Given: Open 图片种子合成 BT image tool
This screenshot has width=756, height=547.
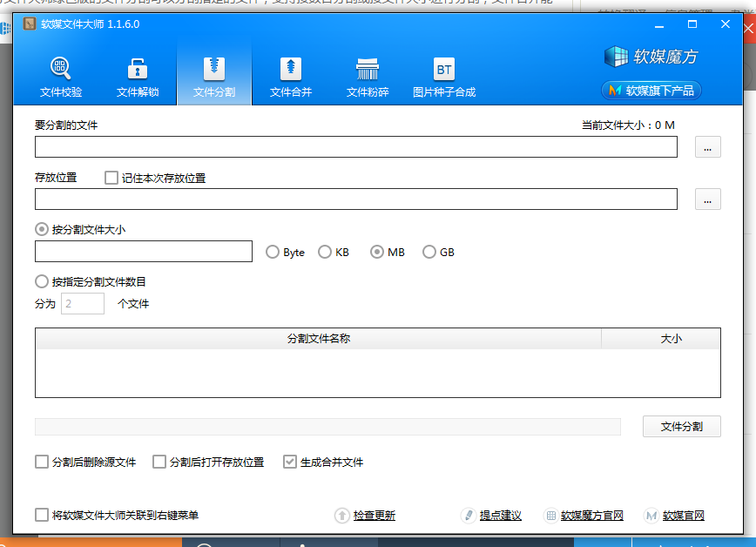Looking at the screenshot, I should (x=444, y=76).
